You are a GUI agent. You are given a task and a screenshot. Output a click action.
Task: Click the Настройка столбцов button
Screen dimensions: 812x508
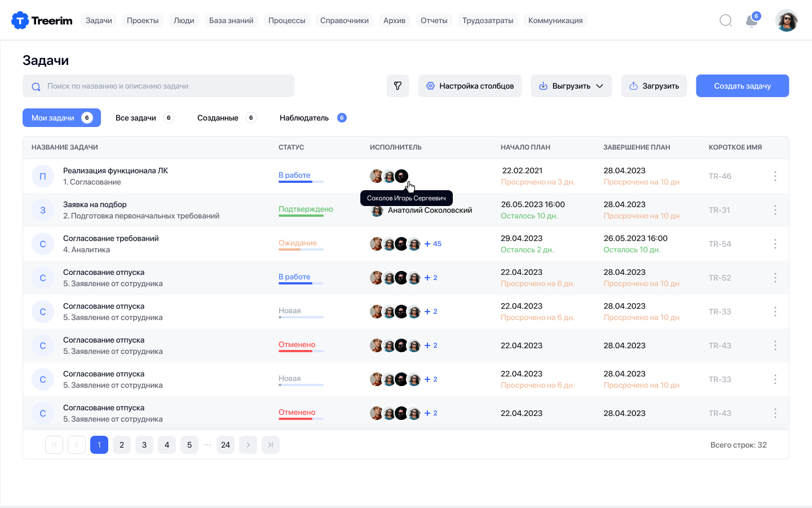[x=470, y=86]
